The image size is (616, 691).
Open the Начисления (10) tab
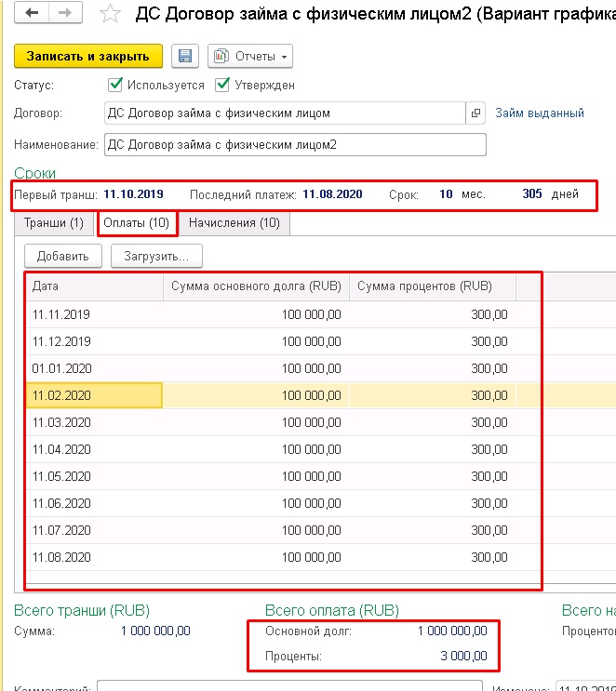(x=234, y=223)
